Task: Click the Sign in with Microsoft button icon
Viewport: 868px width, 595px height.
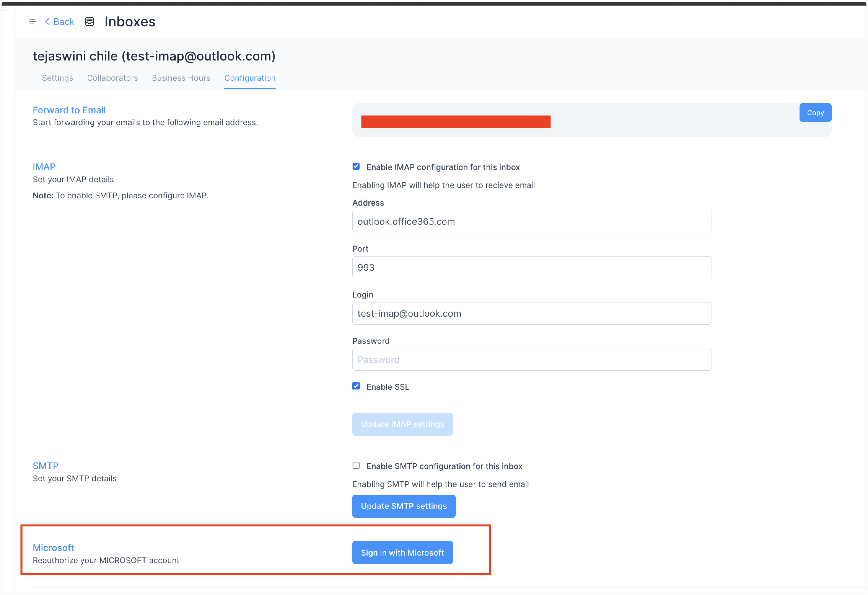Action: click(x=403, y=552)
